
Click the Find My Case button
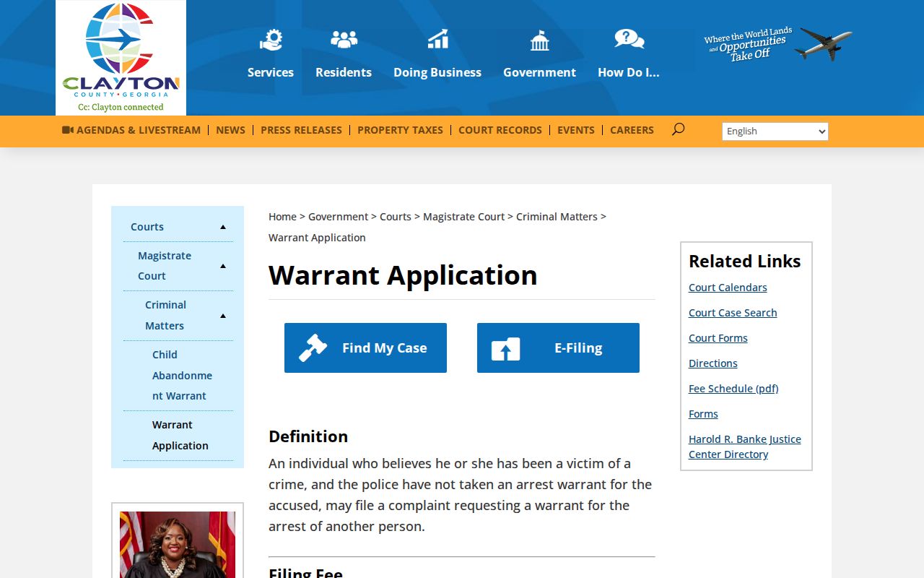tap(365, 348)
